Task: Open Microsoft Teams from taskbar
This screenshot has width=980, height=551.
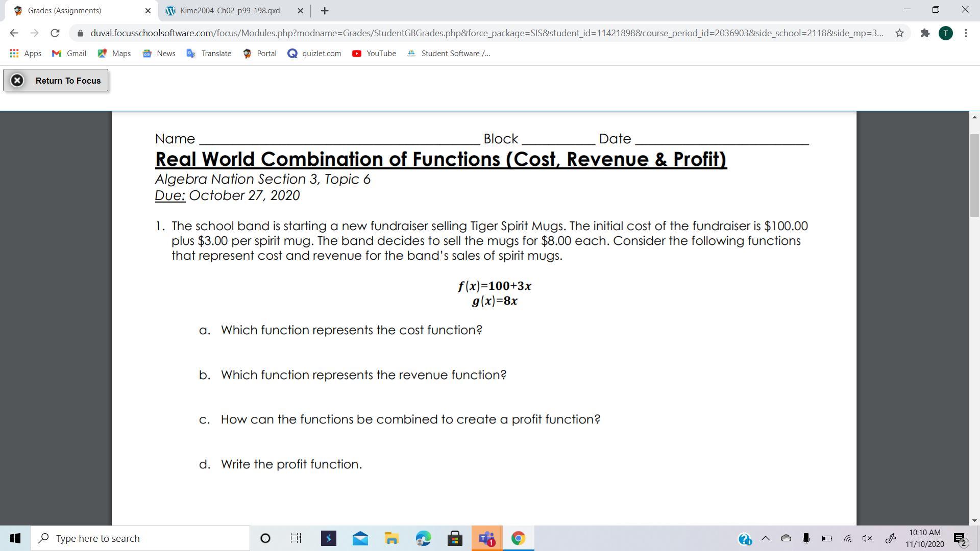Action: click(487, 538)
